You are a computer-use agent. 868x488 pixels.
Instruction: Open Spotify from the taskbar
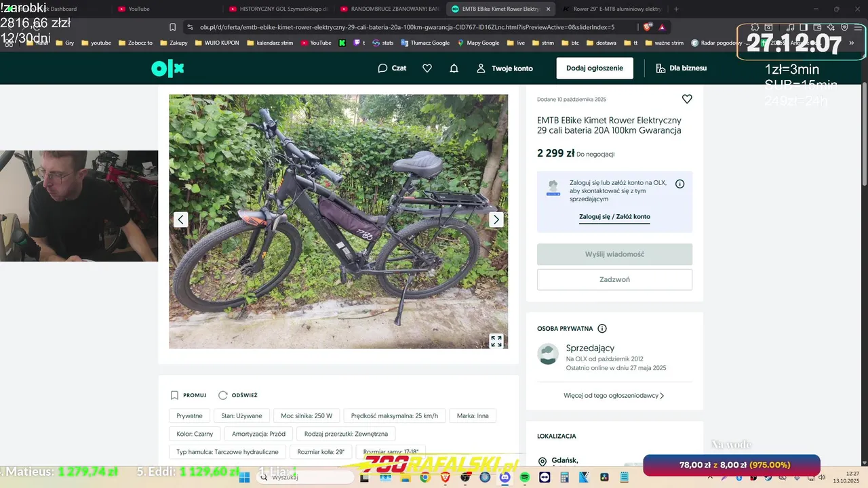pos(525,478)
